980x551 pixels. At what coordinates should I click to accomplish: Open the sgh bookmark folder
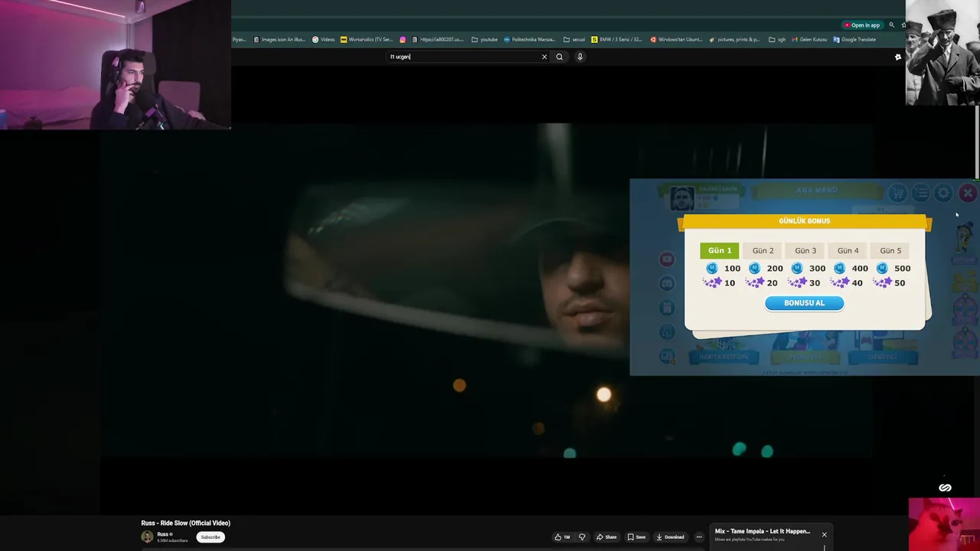pos(778,40)
